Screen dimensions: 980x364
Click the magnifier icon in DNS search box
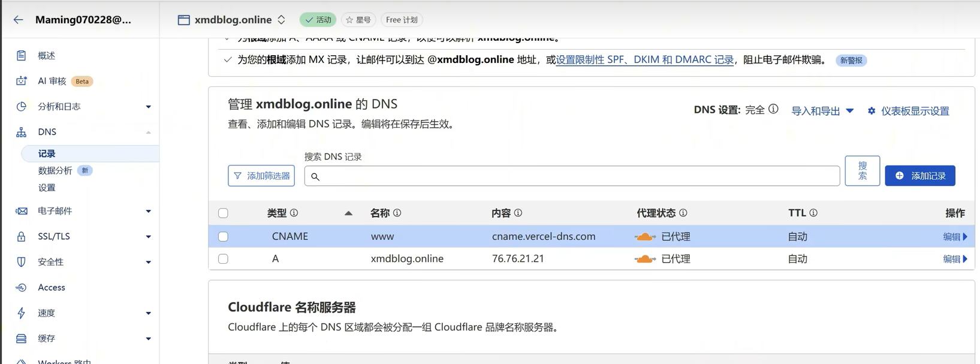coord(315,176)
